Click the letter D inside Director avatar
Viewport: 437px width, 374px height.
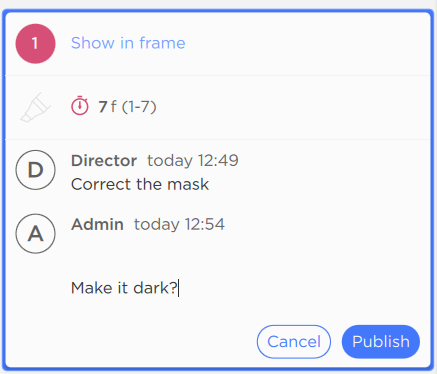(35, 170)
